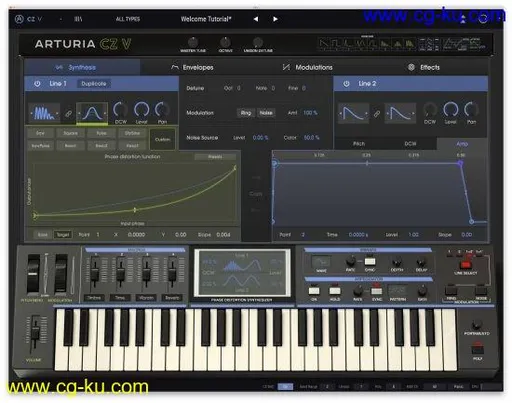Click the Portamento knob
512x403 pixels.
[x=477, y=324]
